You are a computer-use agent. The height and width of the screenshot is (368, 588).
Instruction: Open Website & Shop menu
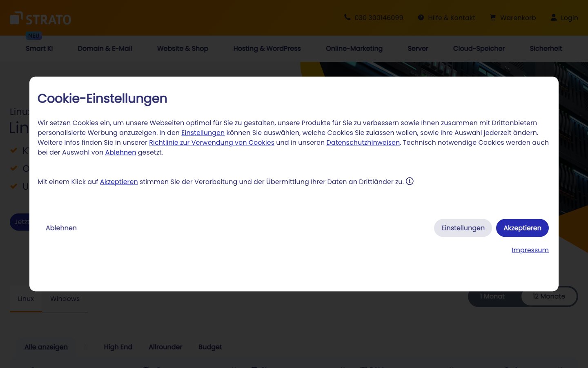183,48
